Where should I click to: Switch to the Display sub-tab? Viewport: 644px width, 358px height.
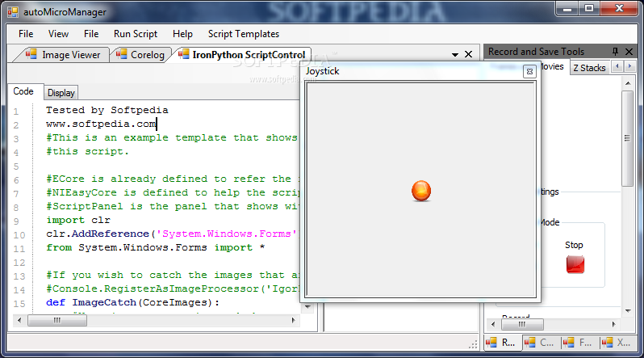click(61, 93)
